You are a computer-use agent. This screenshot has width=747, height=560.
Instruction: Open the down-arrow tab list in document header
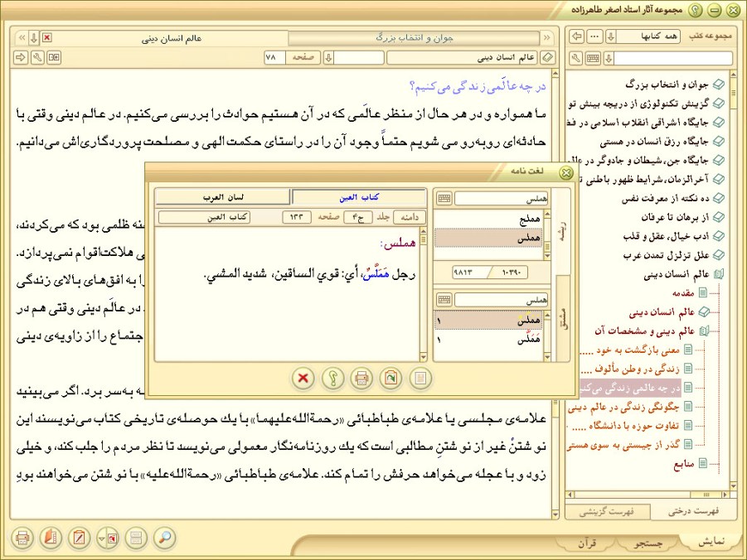click(33, 37)
